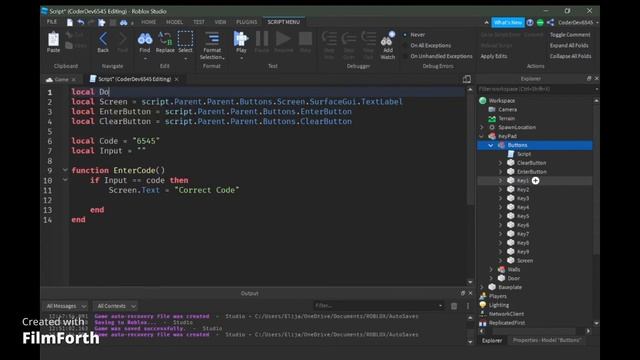Screen dimensions: 640x360
Task: Click the new file icon in quick access bar
Action: pyautogui.click(x=70, y=22)
